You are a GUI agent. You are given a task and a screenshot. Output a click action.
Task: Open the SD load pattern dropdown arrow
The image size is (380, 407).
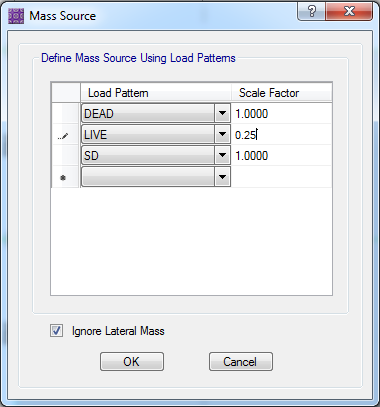[x=222, y=156]
